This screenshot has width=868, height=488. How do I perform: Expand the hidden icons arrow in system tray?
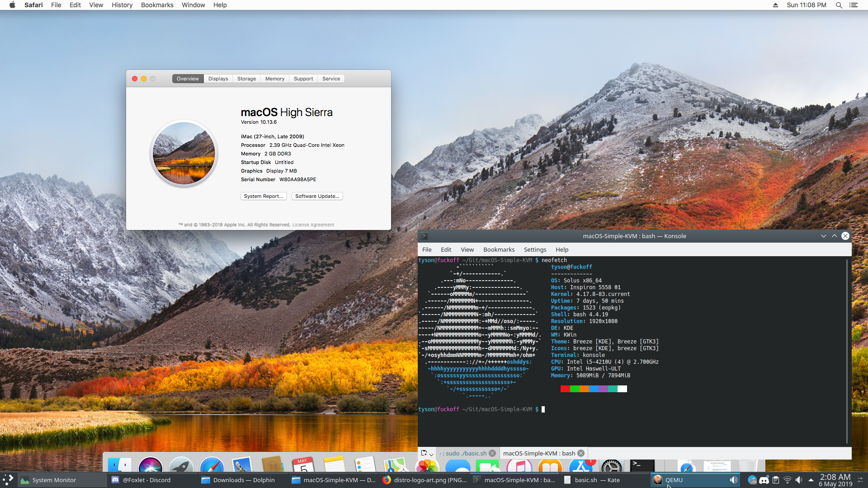click(811, 480)
